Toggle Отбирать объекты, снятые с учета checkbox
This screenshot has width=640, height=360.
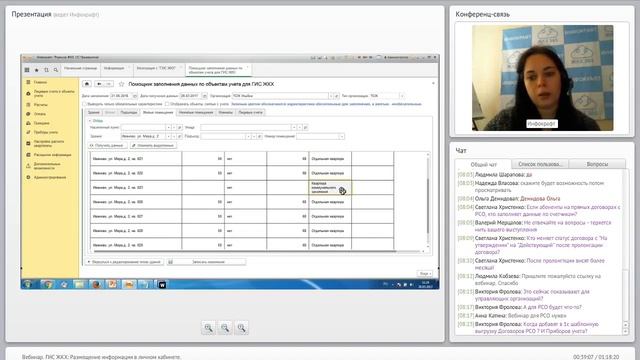coord(167,104)
